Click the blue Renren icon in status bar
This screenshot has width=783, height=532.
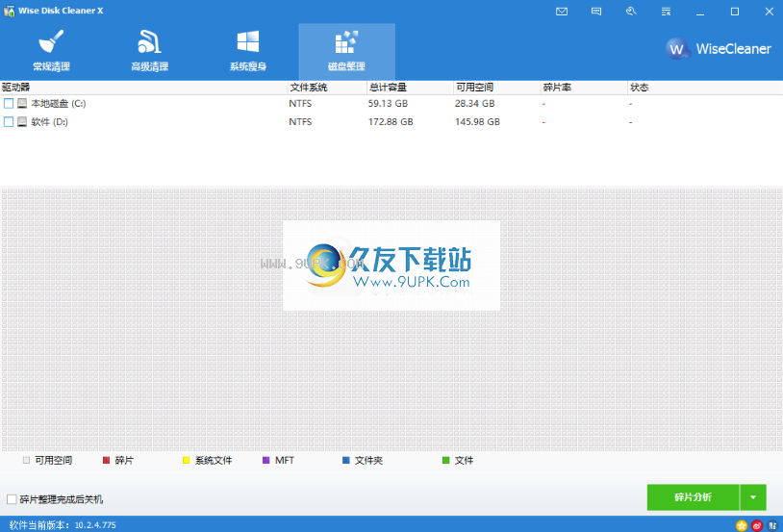coord(772,525)
